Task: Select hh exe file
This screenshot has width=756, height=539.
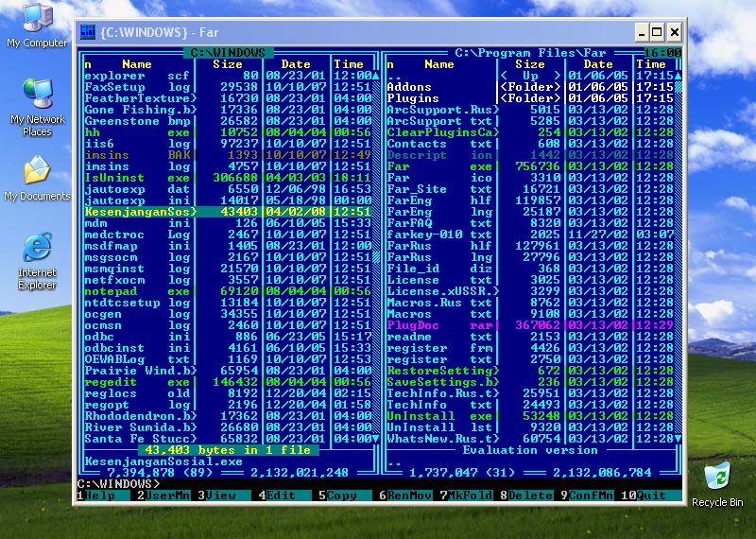Action: (228, 132)
